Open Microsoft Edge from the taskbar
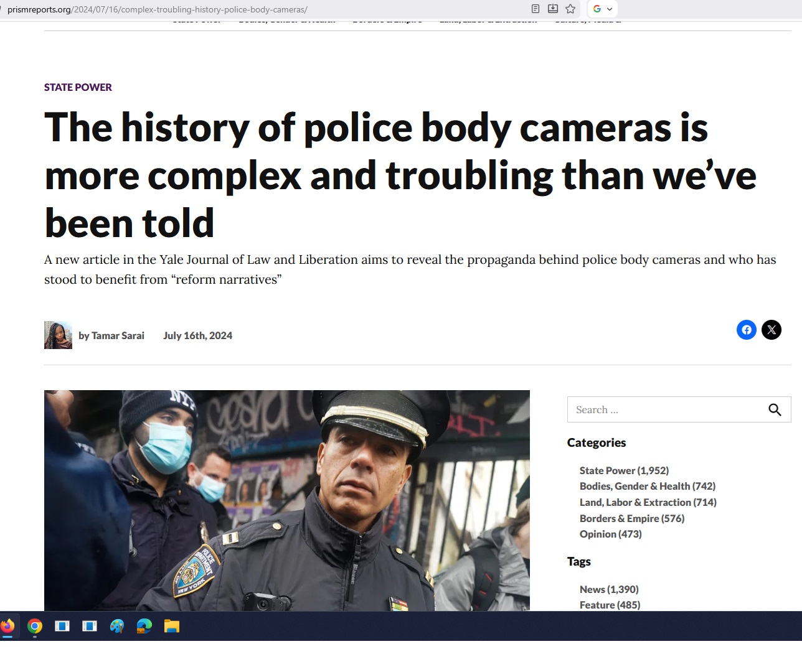This screenshot has height=672, width=802. point(144,626)
